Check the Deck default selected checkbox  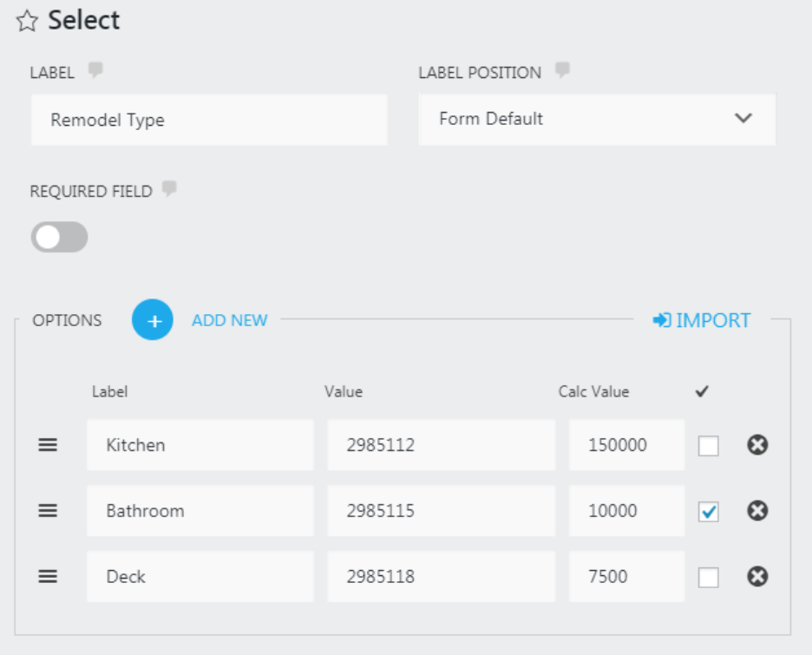[709, 578]
